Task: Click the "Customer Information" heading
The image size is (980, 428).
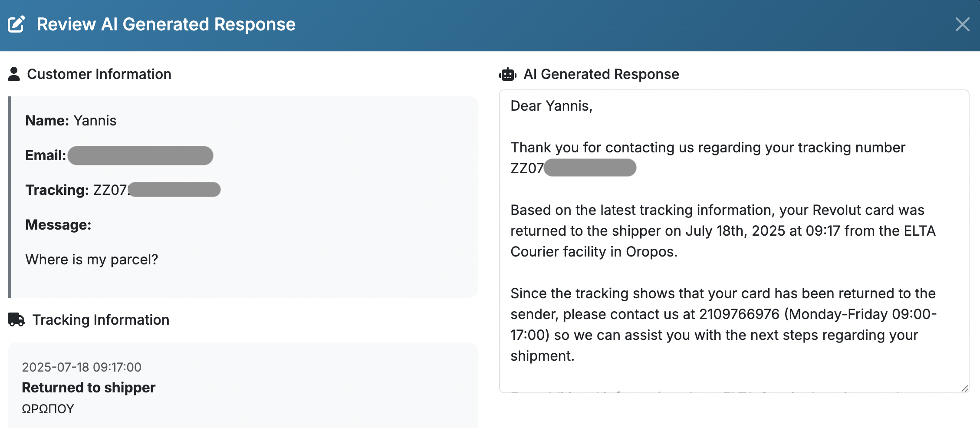Action: [x=99, y=74]
